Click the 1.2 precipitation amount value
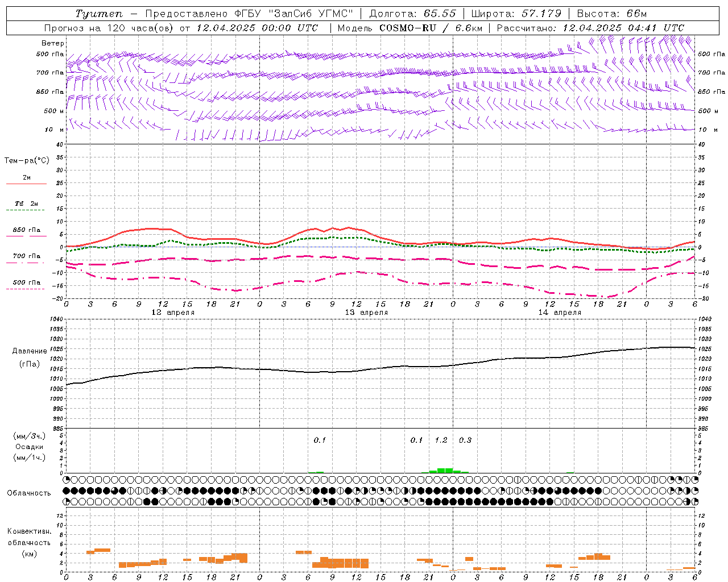728x582 pixels. (441, 440)
